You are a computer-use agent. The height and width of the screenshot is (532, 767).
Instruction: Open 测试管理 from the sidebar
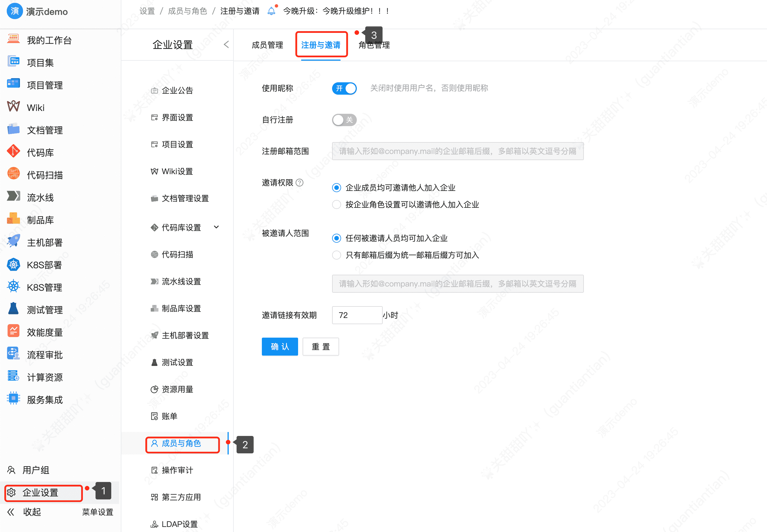click(x=44, y=310)
